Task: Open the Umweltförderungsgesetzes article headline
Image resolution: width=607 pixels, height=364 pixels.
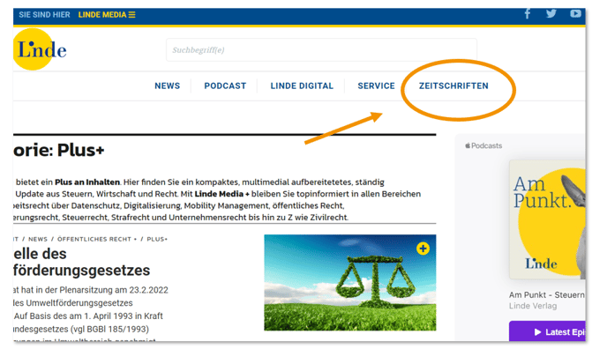Action: (x=81, y=262)
